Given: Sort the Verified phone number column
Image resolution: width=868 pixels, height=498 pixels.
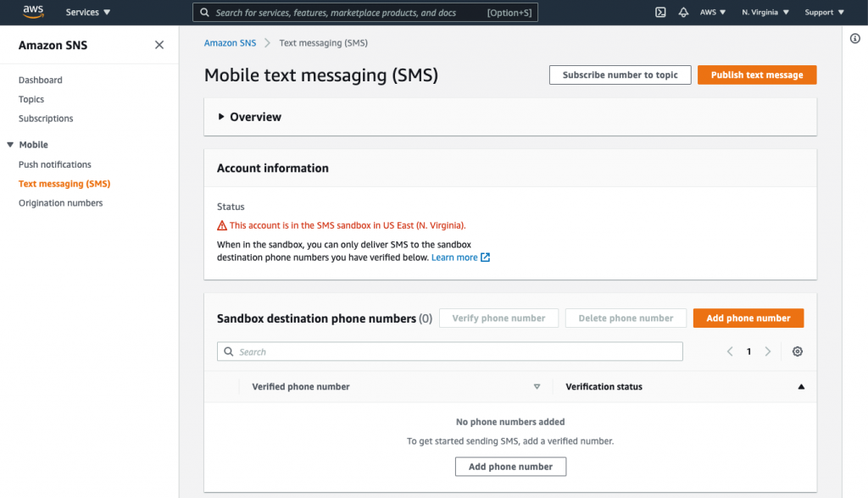Looking at the screenshot, I should pyautogui.click(x=299, y=386).
